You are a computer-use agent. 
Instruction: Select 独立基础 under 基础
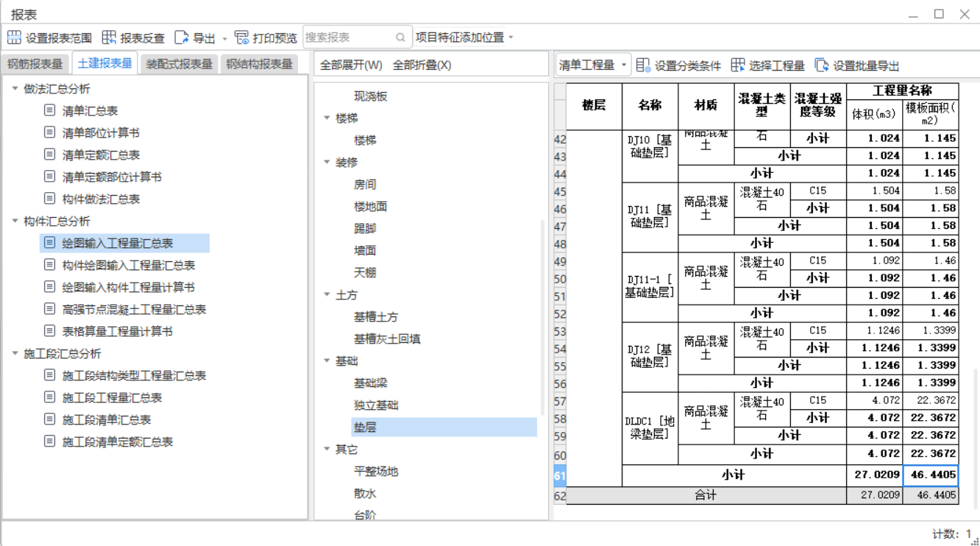pos(376,405)
